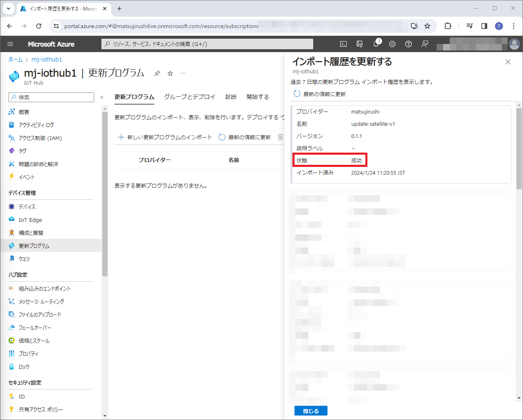The height and width of the screenshot is (420, 523).
Task: Click 新しい更新プログラムのインポート button
Action: [165, 137]
